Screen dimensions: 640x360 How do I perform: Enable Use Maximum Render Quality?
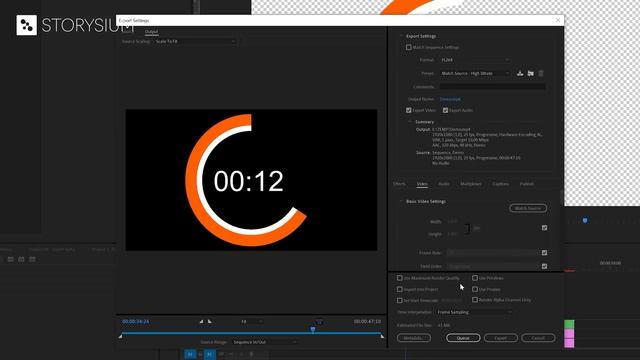pos(400,278)
